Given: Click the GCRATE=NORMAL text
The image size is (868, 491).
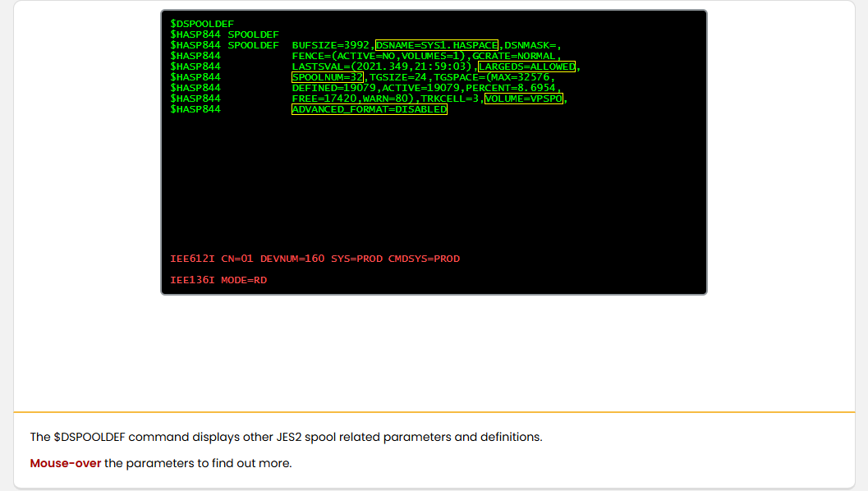Looking at the screenshot, I should (514, 56).
